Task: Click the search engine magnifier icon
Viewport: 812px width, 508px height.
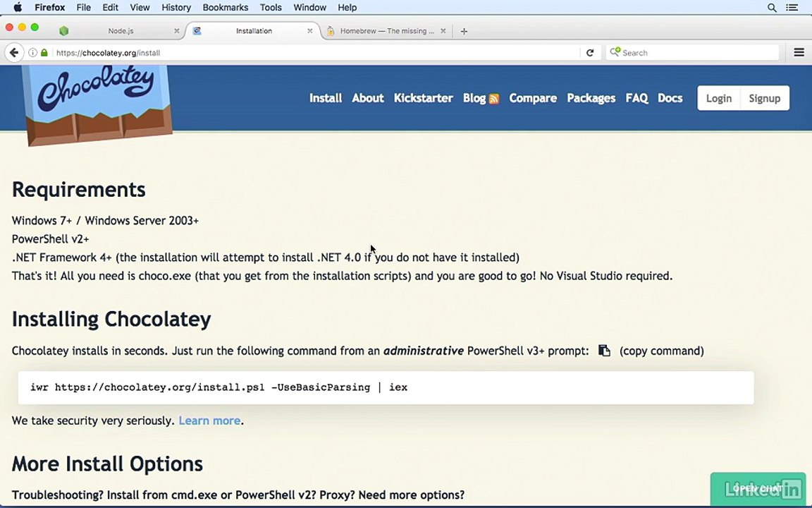Action: tap(615, 52)
